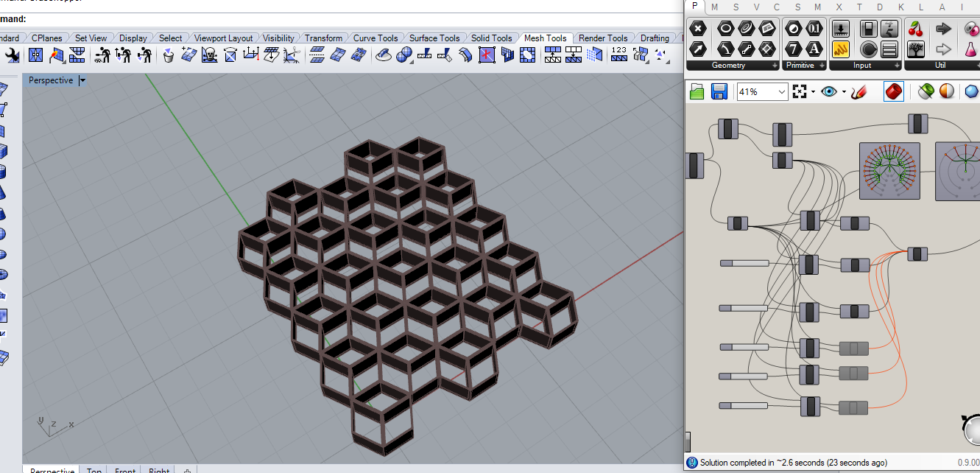980x473 pixels.
Task: Toggle the green preview-selected-only cylinder icon
Action: click(926, 91)
